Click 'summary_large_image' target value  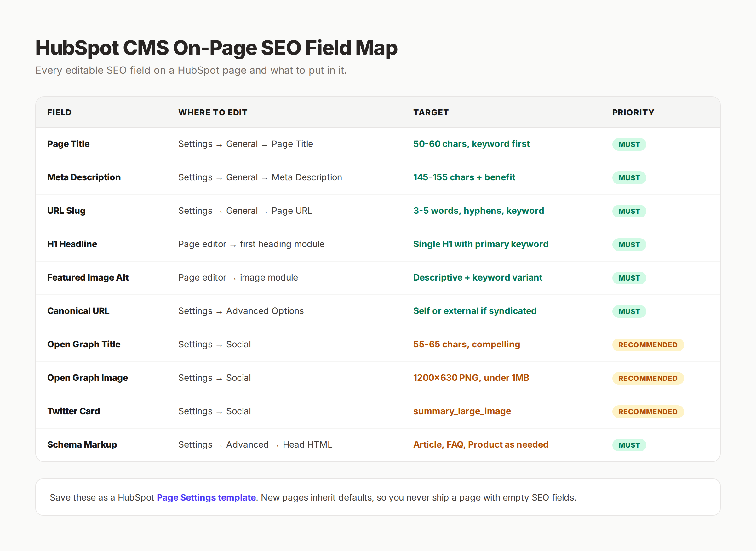click(x=462, y=411)
